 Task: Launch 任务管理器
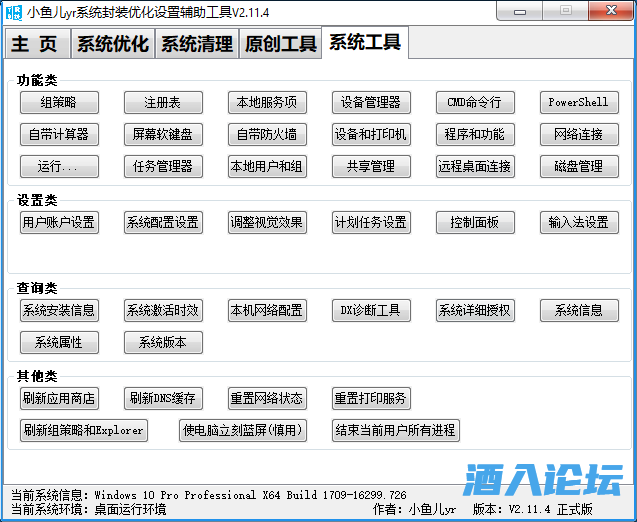163,167
